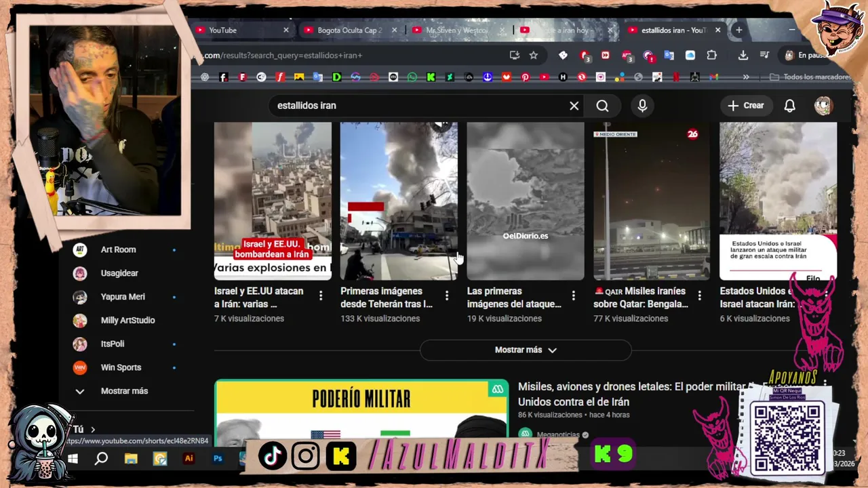Open the Art Room channel

(118, 249)
